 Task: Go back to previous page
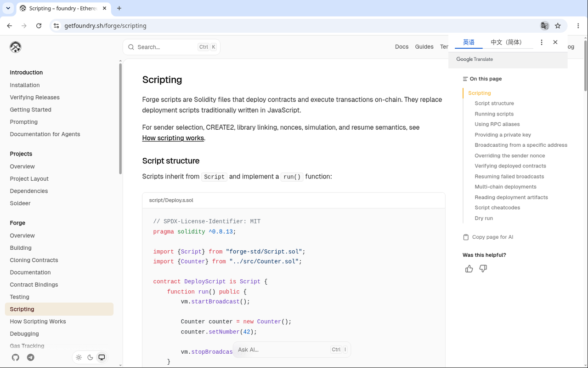pos(10,26)
